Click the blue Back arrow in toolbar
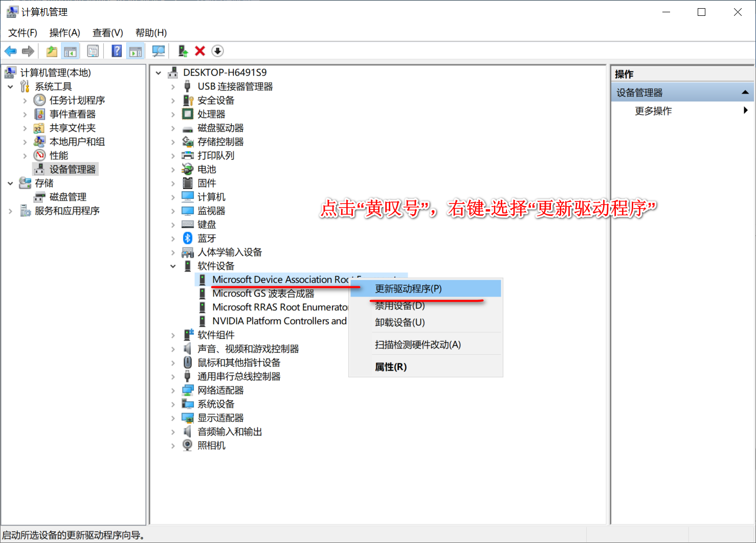Image resolution: width=756 pixels, height=543 pixels. click(10, 51)
